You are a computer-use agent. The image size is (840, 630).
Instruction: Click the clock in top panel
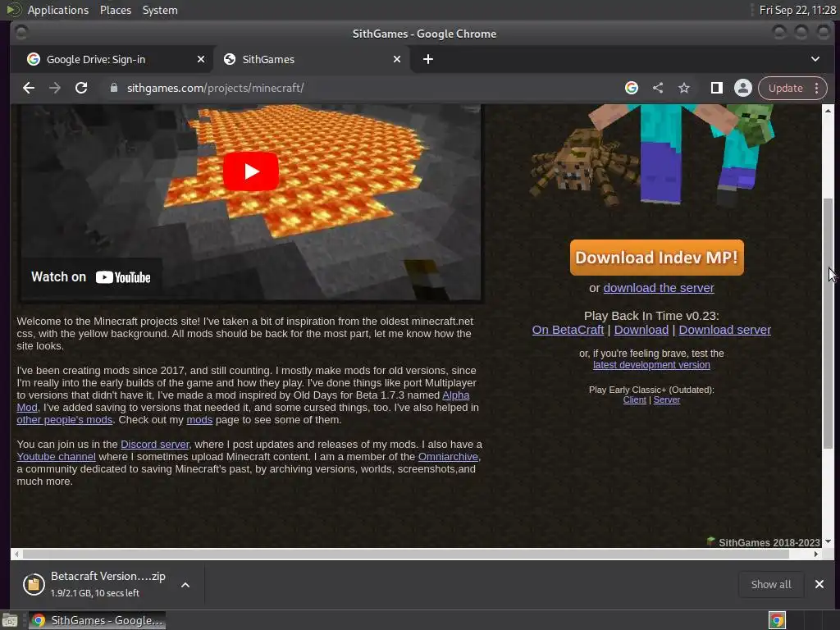click(x=797, y=10)
